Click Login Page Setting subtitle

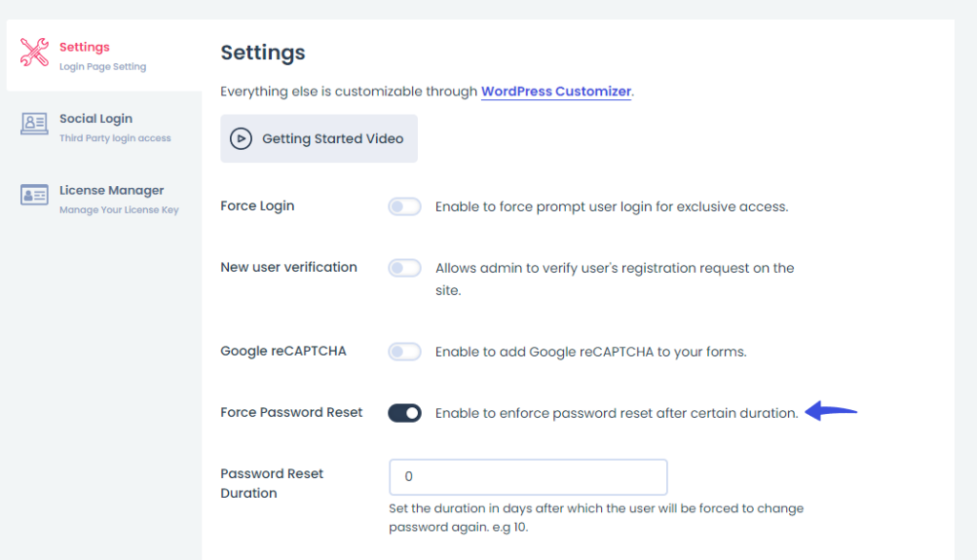click(x=103, y=67)
